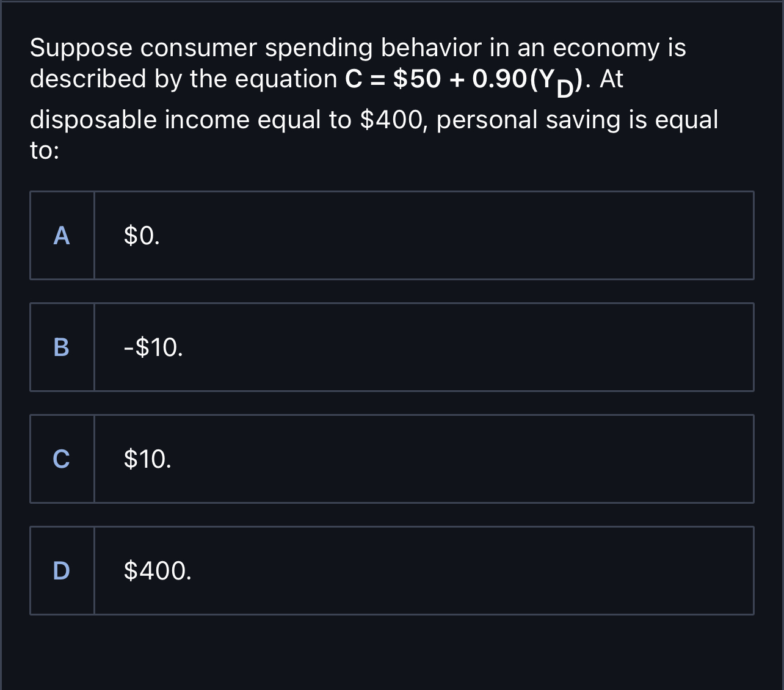This screenshot has width=784, height=690.
Task: Select answer option C
Action: tap(391, 459)
